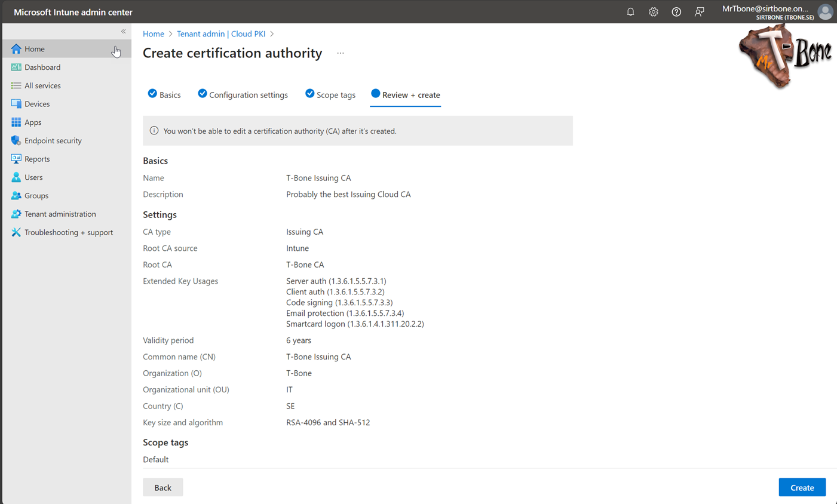Open the notifications bell
The height and width of the screenshot is (504, 837).
[630, 11]
